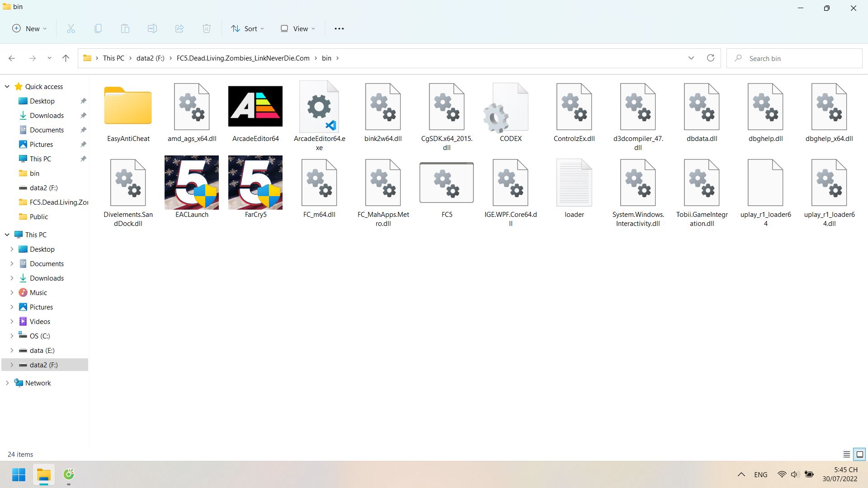Click the FC5.Dead.Living.Zombies breadcrumb segment

tap(243, 58)
